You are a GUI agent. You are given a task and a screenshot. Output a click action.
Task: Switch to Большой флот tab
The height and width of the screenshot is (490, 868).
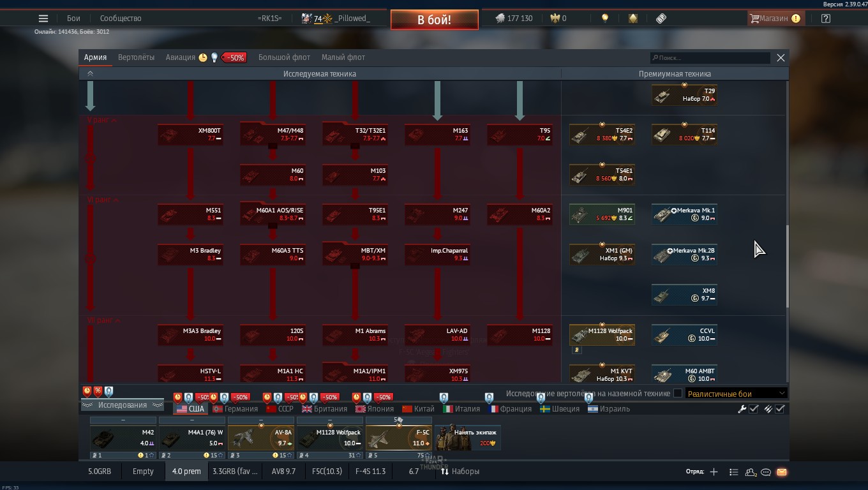(x=284, y=57)
